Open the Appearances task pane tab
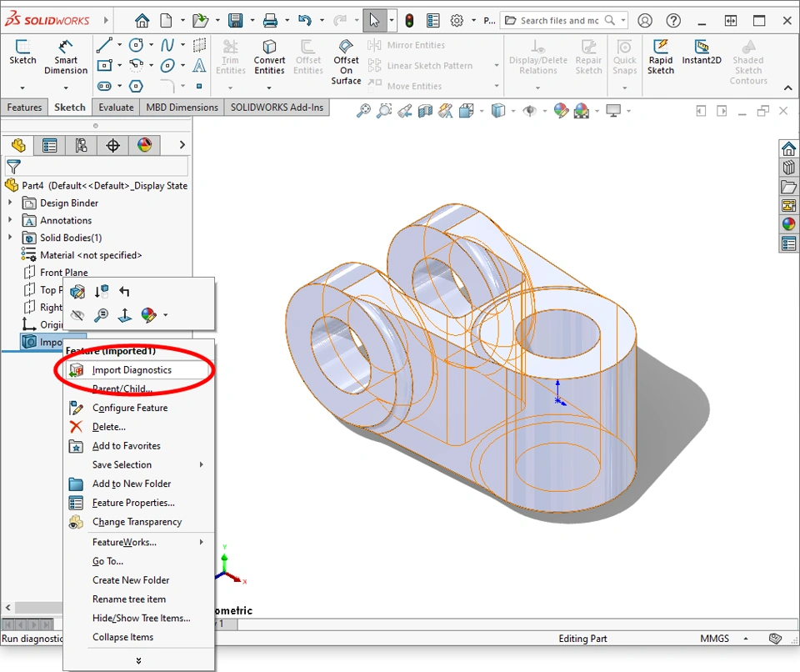800x672 pixels. [x=788, y=224]
